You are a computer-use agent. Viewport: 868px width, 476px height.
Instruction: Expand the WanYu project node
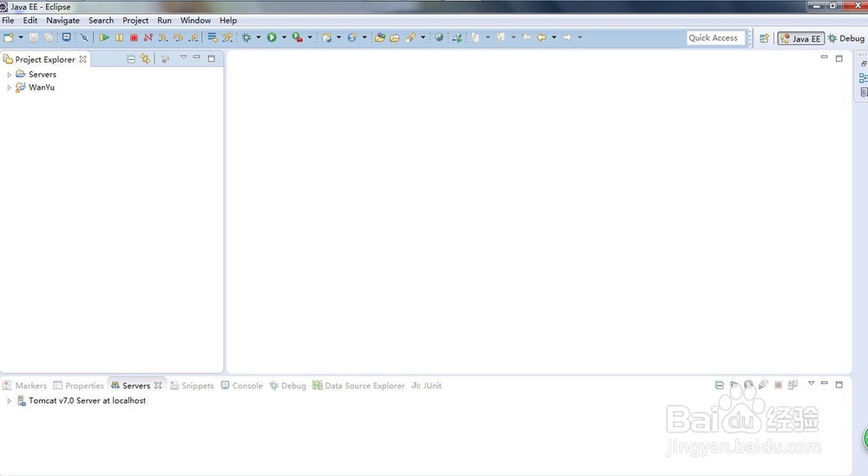pyautogui.click(x=9, y=88)
